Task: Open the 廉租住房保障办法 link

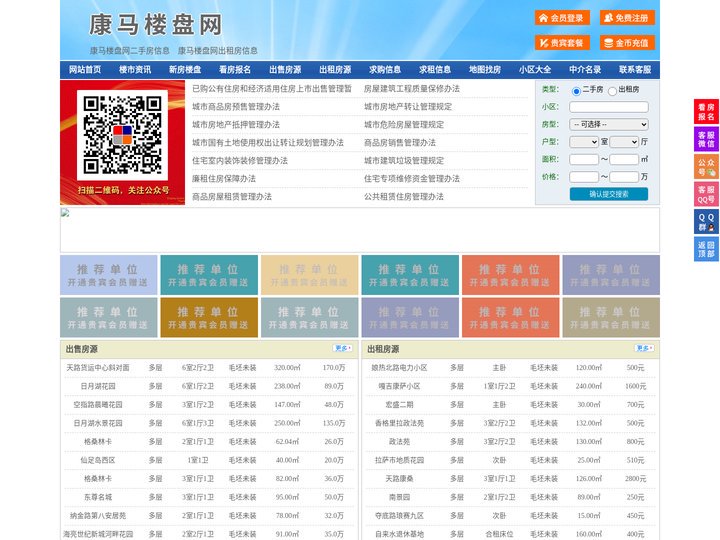Action: [x=224, y=178]
